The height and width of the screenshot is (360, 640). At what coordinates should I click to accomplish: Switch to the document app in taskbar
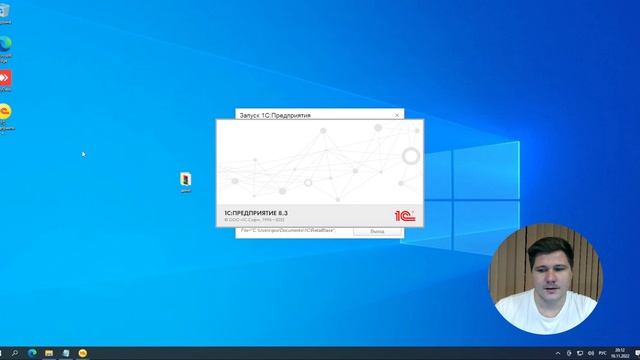(66, 353)
